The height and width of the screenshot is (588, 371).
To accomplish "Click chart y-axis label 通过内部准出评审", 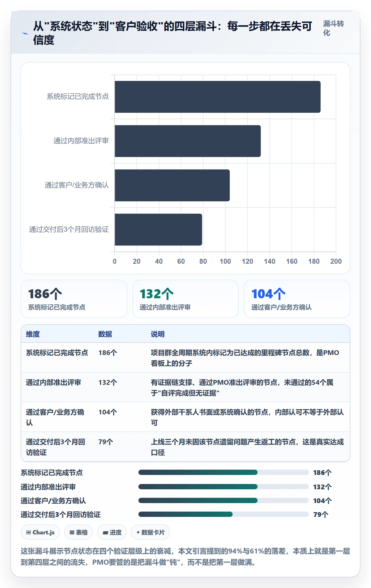I will [x=81, y=141].
